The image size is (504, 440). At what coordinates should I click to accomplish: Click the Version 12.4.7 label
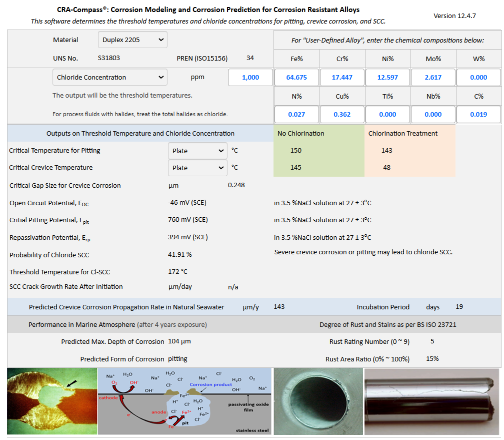[x=454, y=16]
